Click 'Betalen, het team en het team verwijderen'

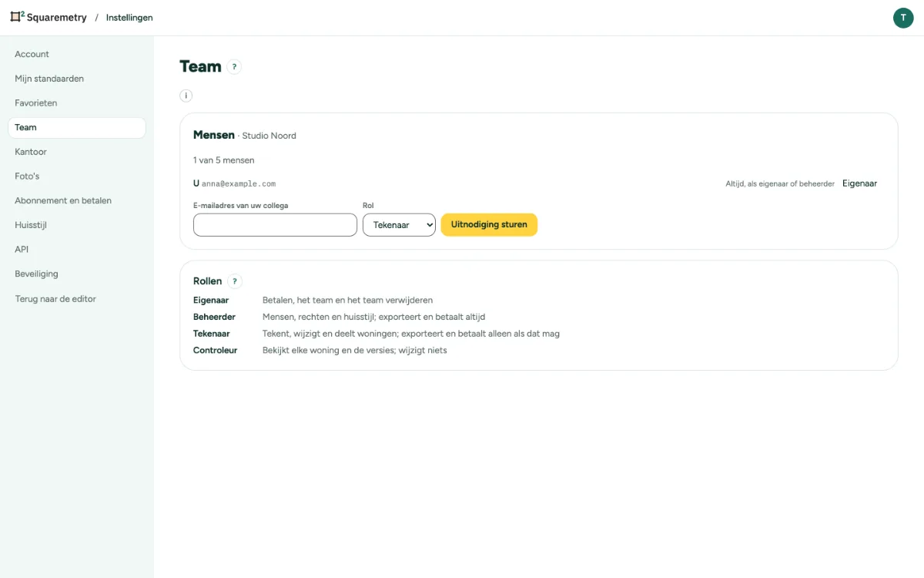pyautogui.click(x=347, y=301)
